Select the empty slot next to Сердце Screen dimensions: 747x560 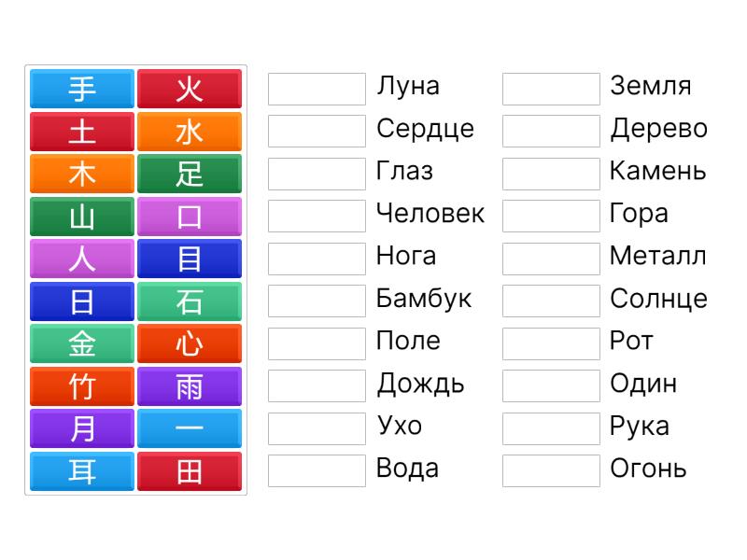click(x=317, y=131)
